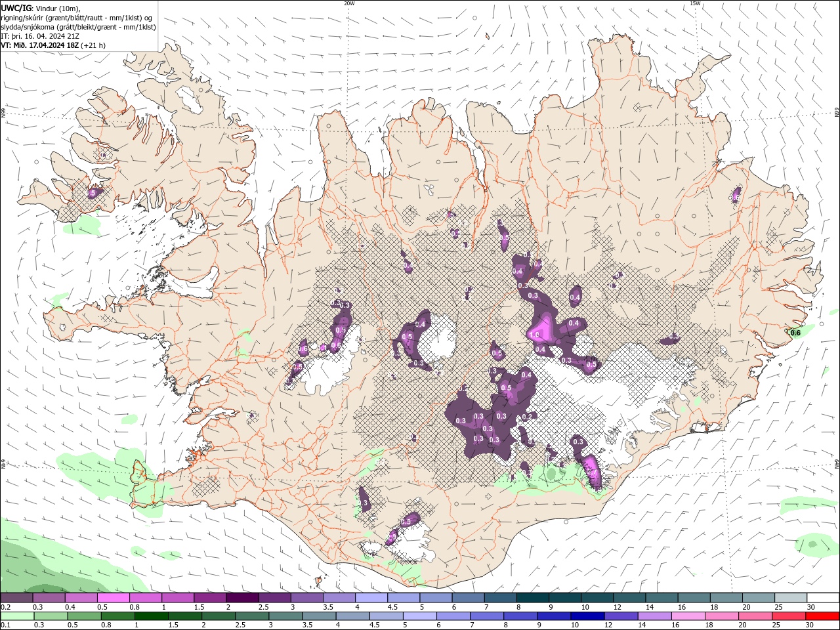Click the pink rain scale swatch labeled 18
This screenshot has height=630, width=840.
(723, 616)
